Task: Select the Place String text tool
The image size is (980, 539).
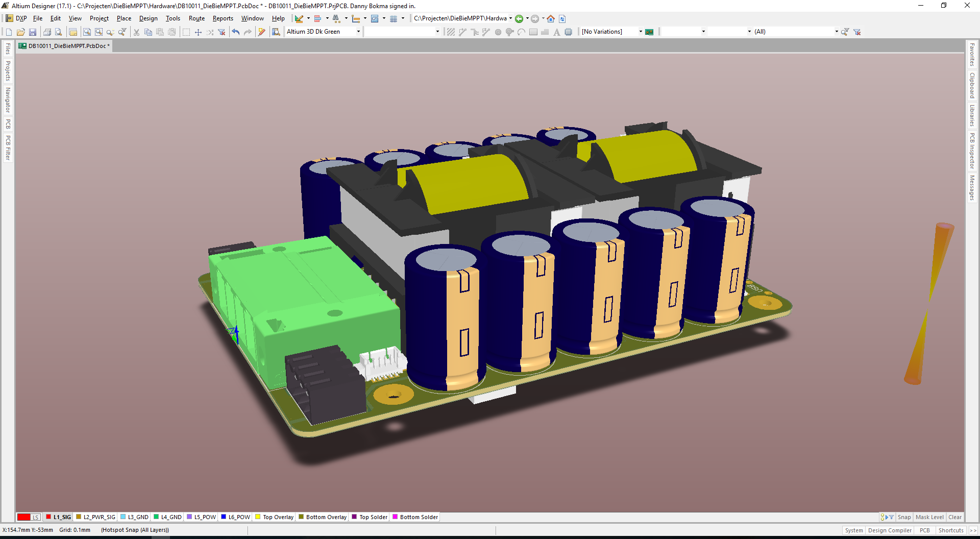Action: coord(556,32)
